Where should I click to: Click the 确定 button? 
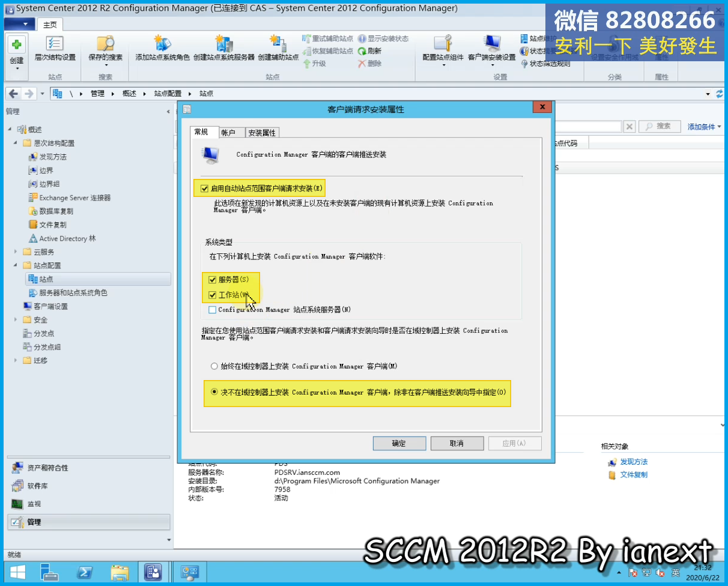[399, 443]
